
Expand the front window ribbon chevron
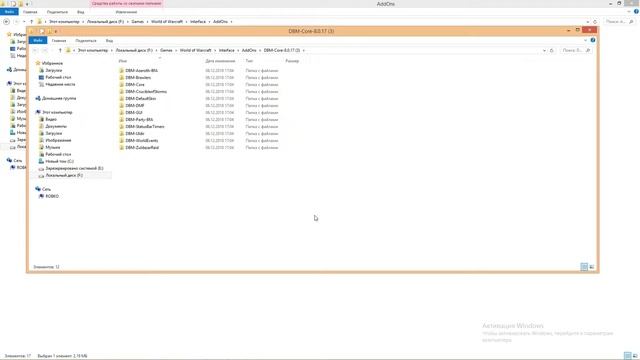(x=585, y=40)
